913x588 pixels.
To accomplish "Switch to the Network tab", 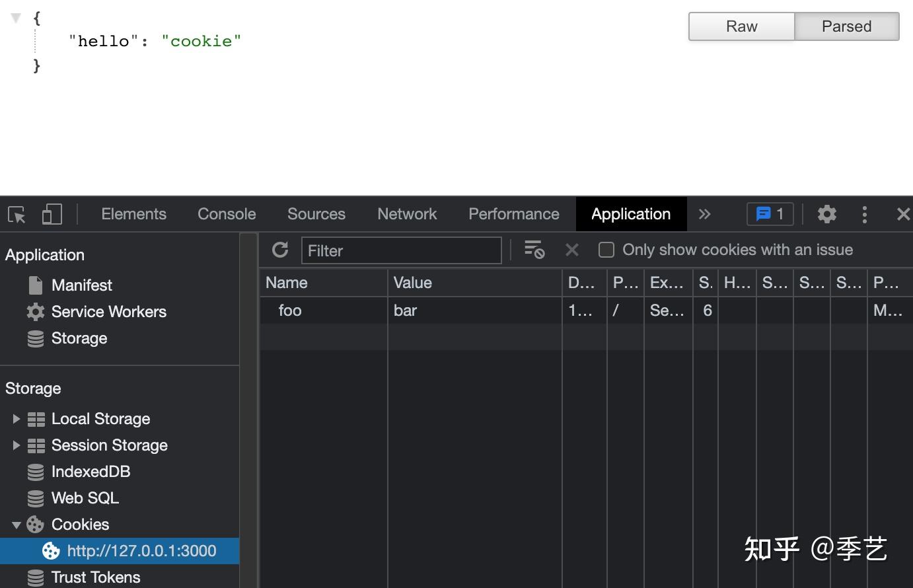I will pos(407,214).
